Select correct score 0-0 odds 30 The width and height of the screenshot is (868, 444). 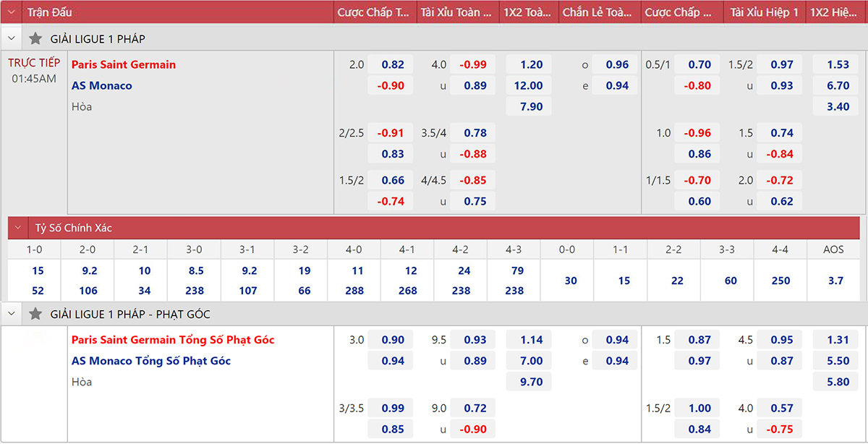click(571, 281)
